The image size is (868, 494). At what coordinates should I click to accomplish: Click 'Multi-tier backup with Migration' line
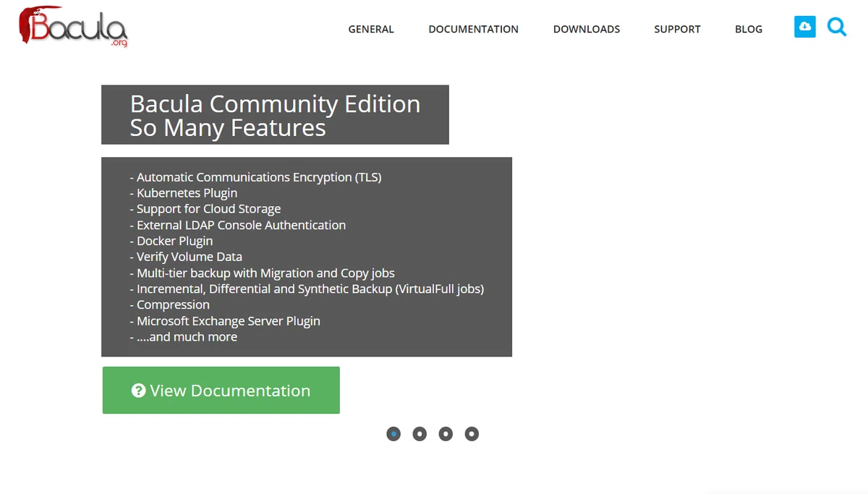[263, 273]
